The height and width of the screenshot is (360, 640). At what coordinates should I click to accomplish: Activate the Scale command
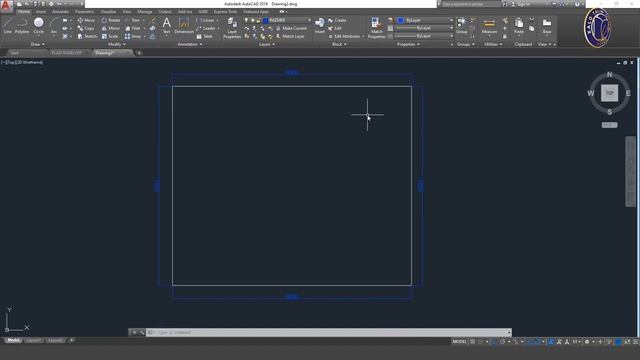point(110,36)
